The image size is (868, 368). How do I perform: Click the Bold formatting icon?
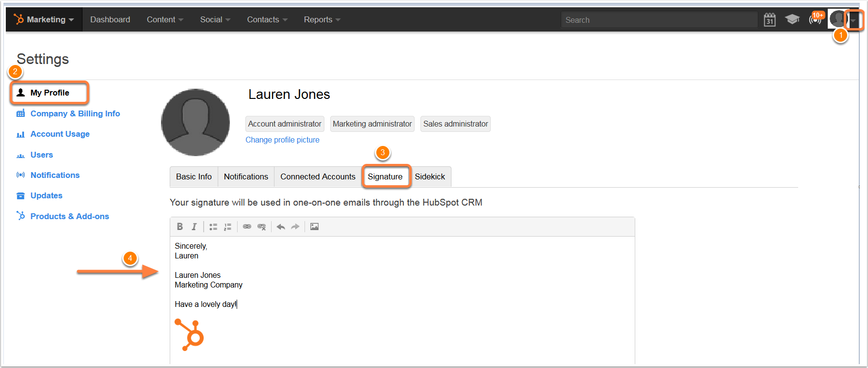[x=180, y=226]
